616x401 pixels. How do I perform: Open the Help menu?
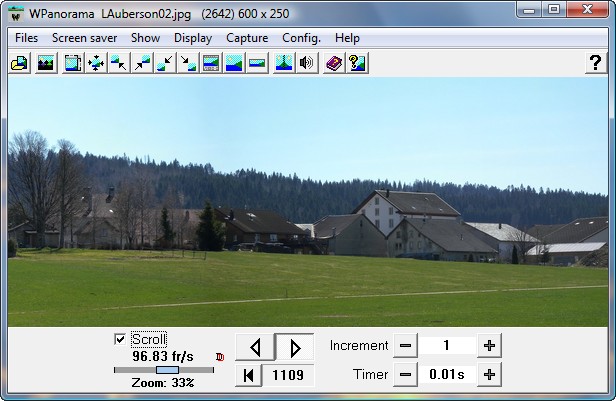click(x=347, y=38)
